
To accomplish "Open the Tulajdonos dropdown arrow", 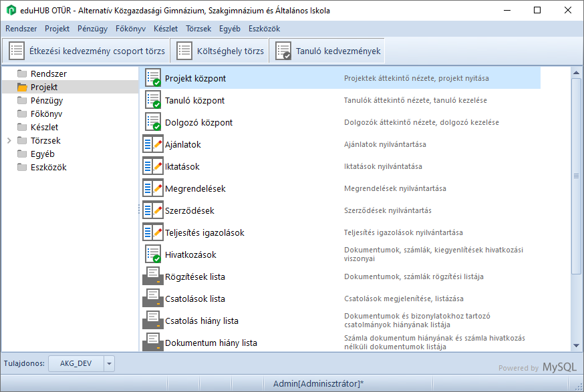I will 110,364.
